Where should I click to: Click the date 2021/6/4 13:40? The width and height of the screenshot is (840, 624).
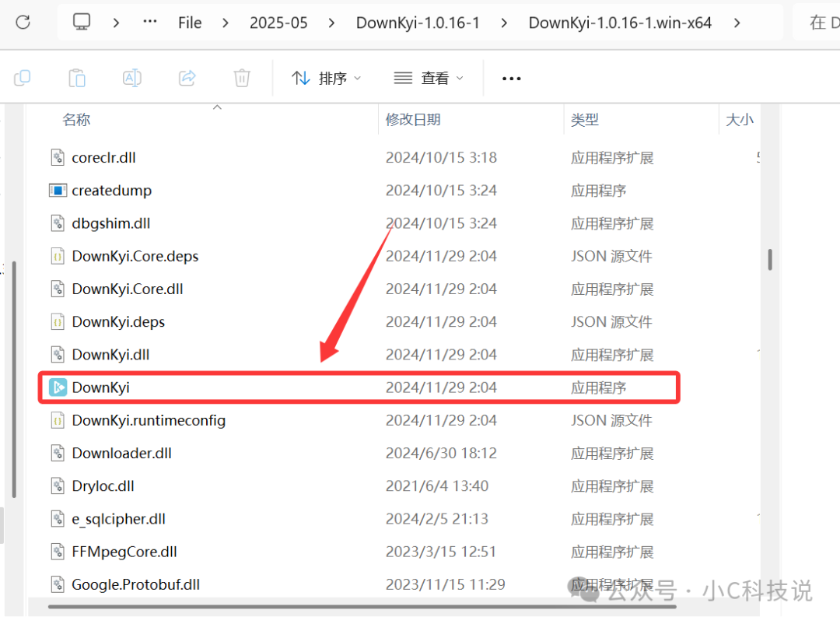pyautogui.click(x=436, y=486)
